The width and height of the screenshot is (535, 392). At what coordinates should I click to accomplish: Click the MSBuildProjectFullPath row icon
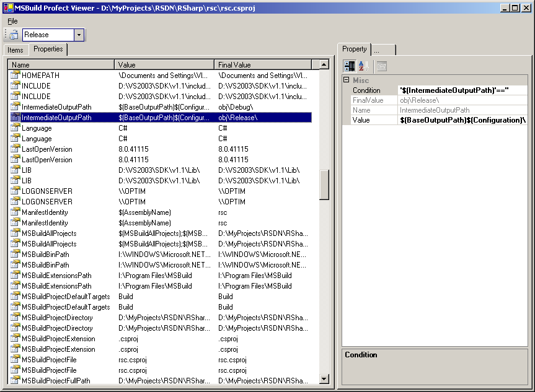pos(15,380)
